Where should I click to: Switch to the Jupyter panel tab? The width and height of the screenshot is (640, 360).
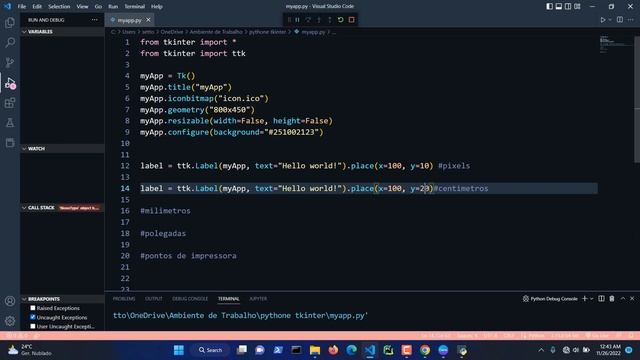(x=258, y=299)
